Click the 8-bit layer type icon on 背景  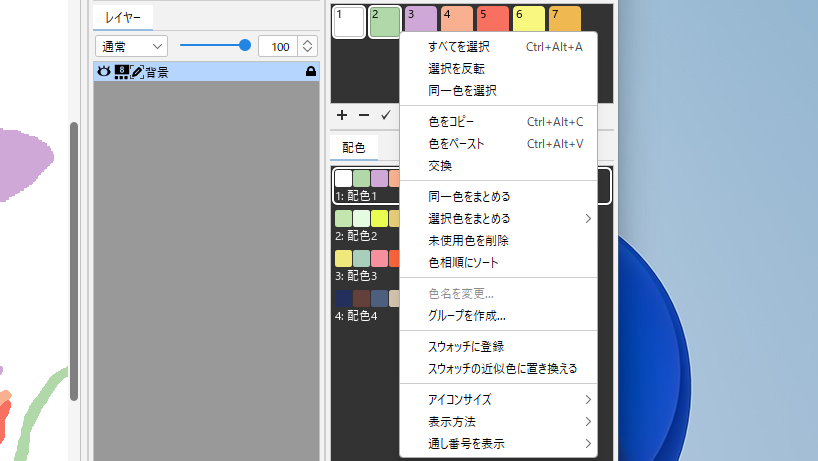121,72
